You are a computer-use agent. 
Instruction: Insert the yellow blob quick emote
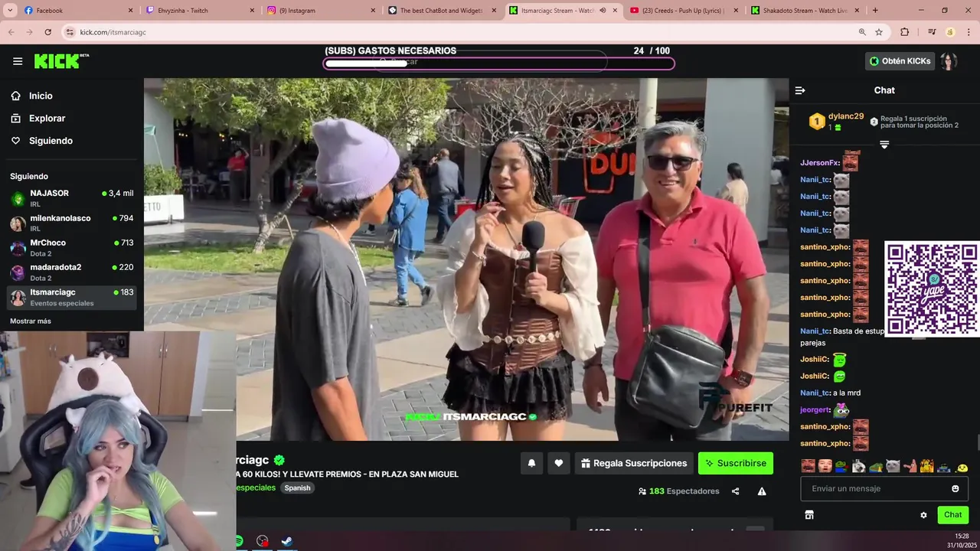tap(962, 466)
